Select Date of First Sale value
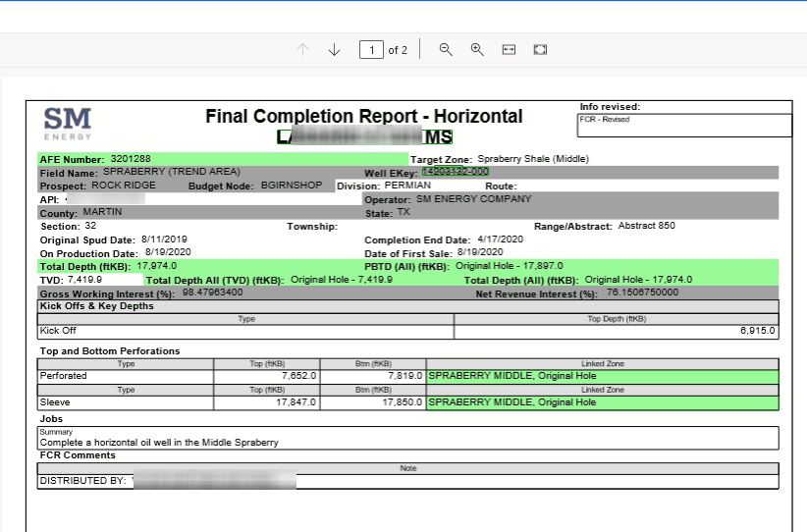The height and width of the screenshot is (532, 807). tap(480, 252)
